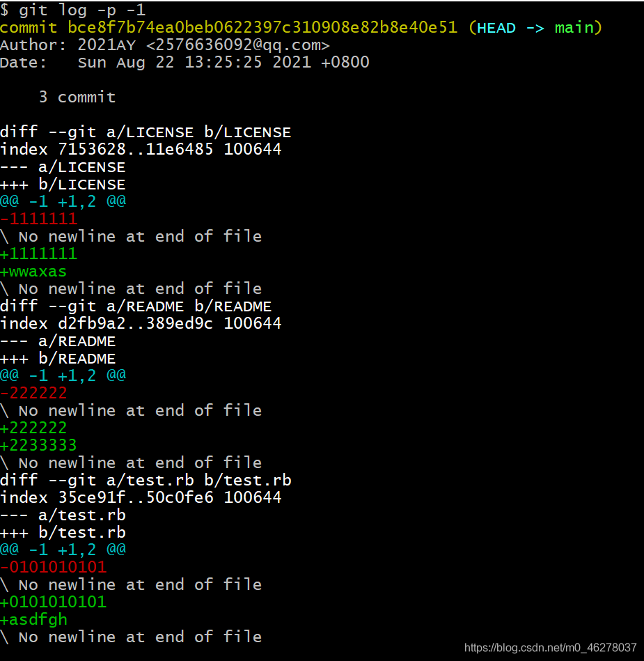Screen dimensions: 644x661
Task: Click the line 'index 7153628..11e6485 100644'
Action: [x=141, y=149]
